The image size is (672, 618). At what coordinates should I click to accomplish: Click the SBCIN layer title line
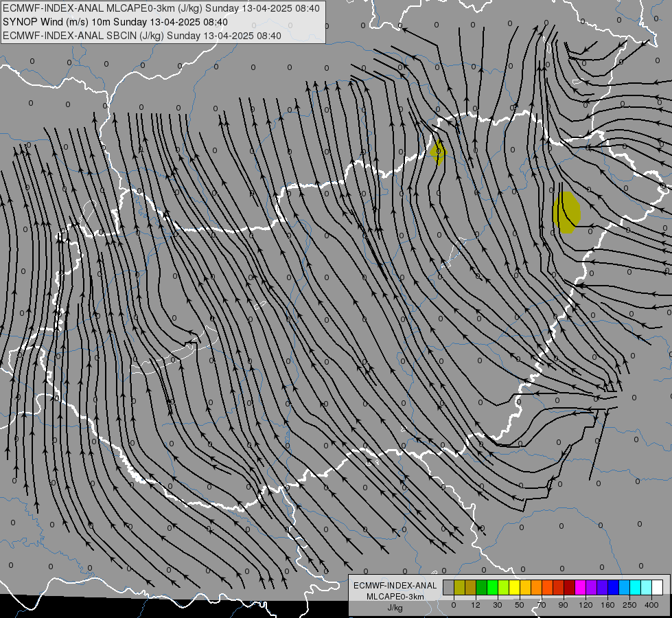(142, 36)
